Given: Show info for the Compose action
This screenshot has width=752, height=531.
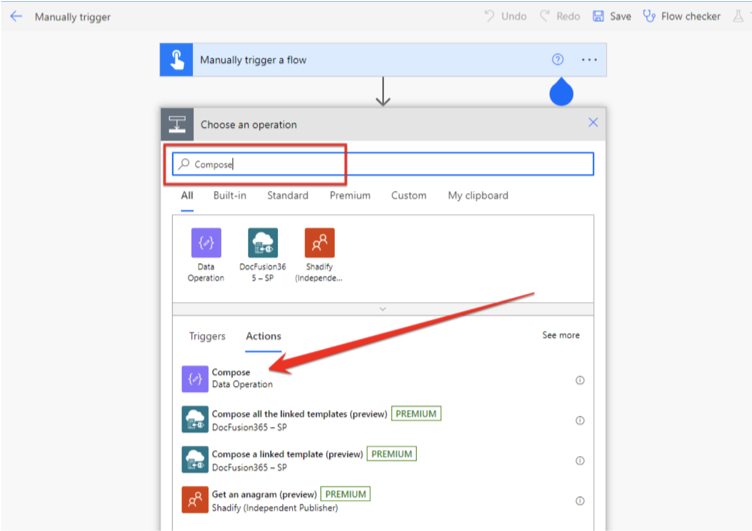Looking at the screenshot, I should 580,380.
